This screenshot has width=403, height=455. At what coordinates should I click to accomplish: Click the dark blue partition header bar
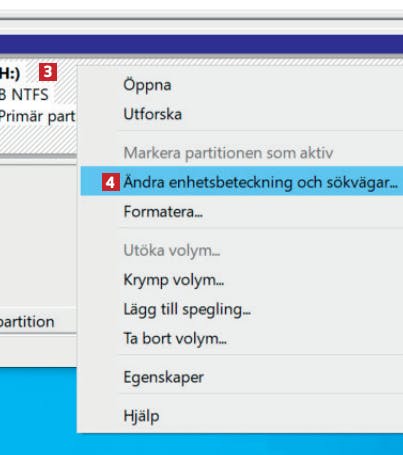[x=201, y=44]
